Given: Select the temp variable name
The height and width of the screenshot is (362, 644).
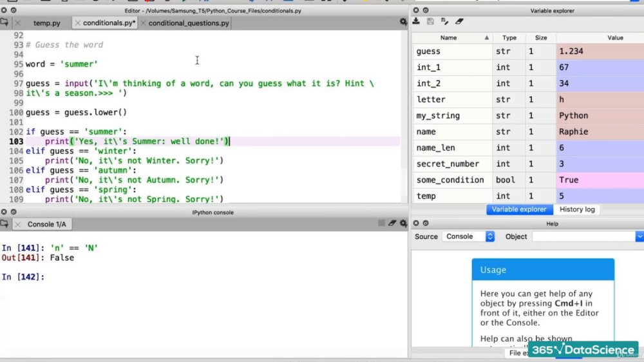Looking at the screenshot, I should point(426,196).
